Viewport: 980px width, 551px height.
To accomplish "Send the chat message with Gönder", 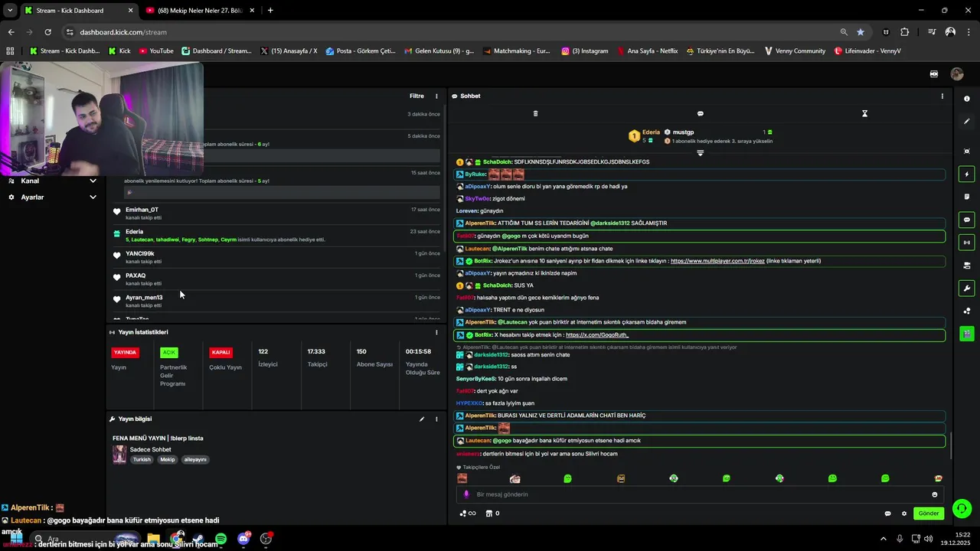I will [x=929, y=514].
